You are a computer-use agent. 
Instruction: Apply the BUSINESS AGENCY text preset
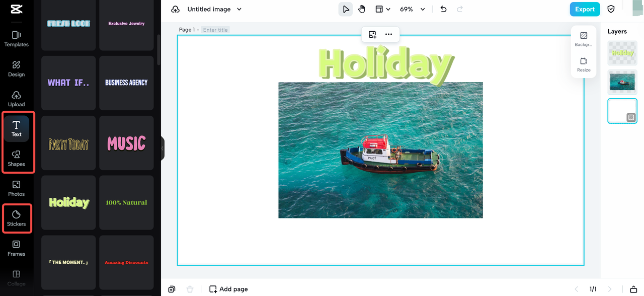pyautogui.click(x=126, y=83)
